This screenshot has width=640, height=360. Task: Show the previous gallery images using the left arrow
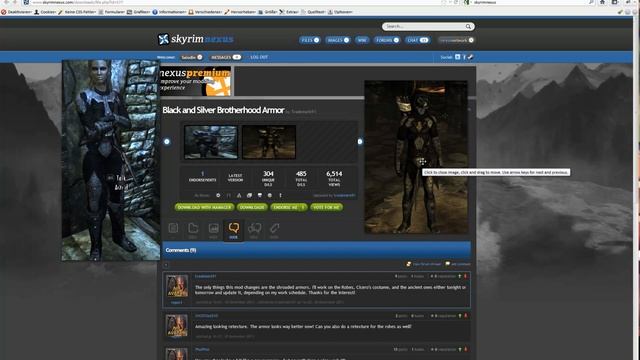167,142
